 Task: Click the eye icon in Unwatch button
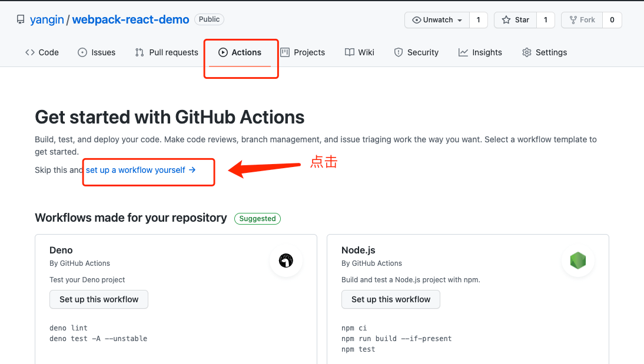[x=416, y=20]
